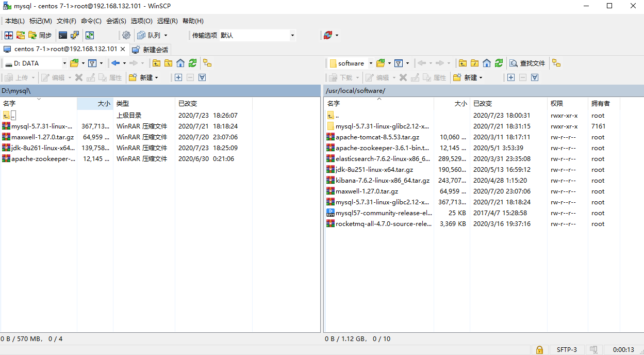Open the 帮助(H) menu

coord(193,21)
